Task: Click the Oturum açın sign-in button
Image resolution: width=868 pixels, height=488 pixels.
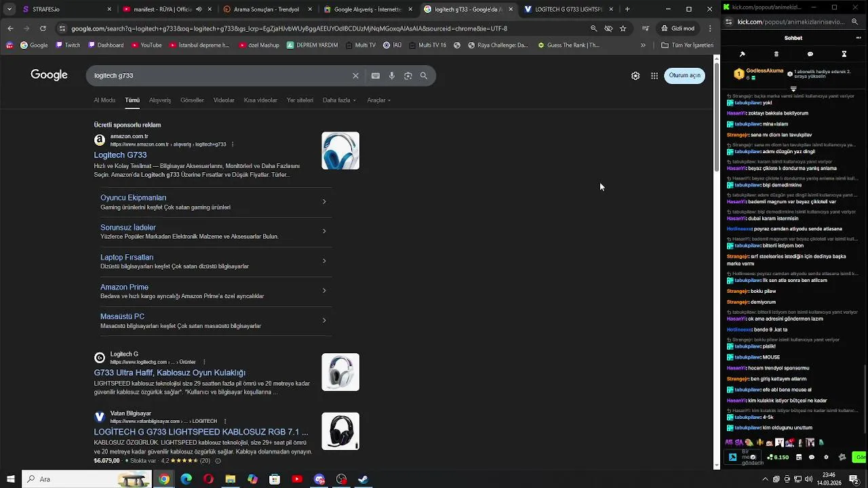Action: pyautogui.click(x=685, y=76)
